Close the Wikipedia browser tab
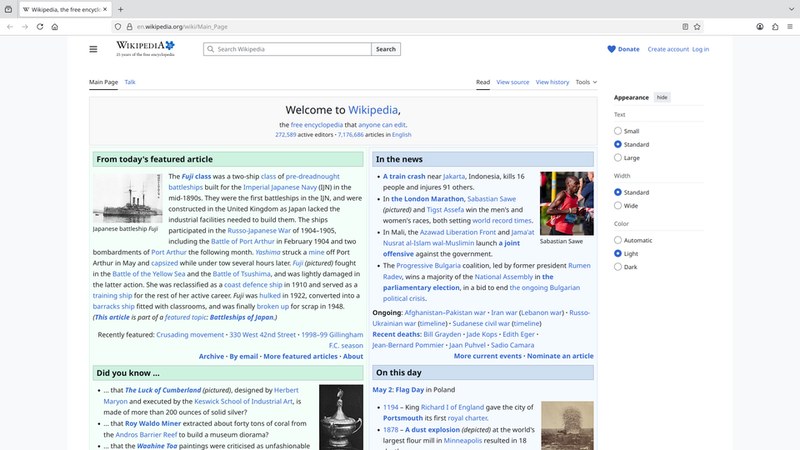The image size is (800, 450). coord(105,9)
